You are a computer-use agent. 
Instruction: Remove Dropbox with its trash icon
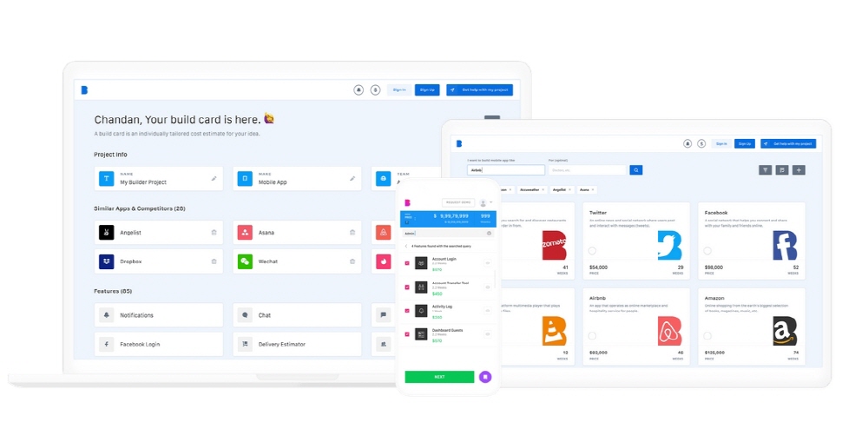click(214, 261)
